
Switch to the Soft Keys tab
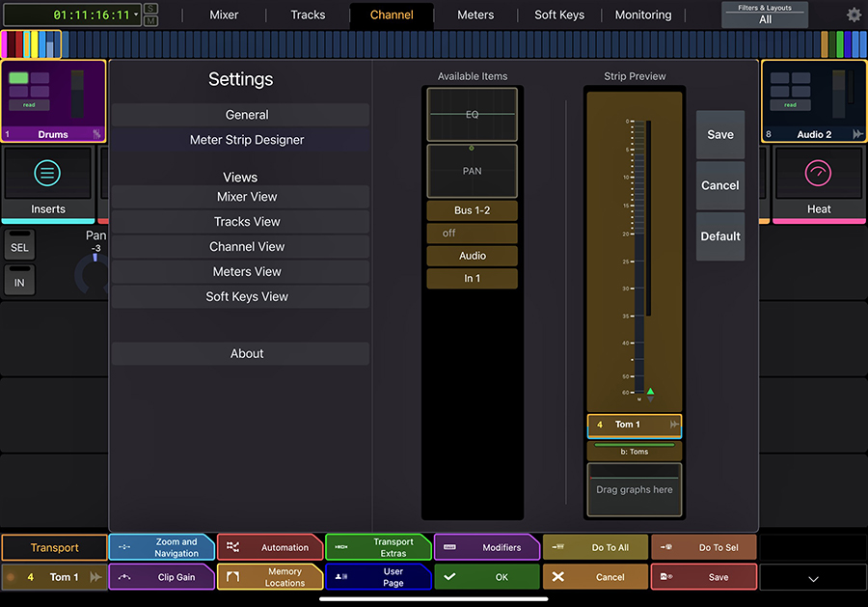[x=559, y=14]
